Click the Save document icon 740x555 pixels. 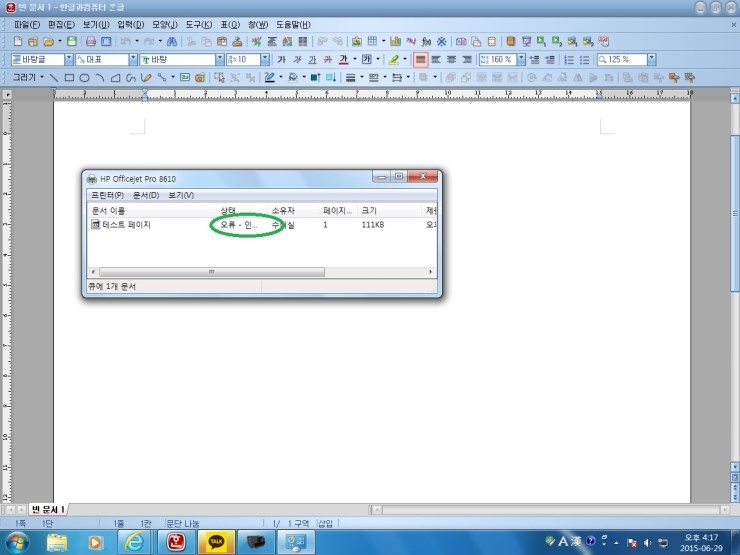(x=72, y=42)
